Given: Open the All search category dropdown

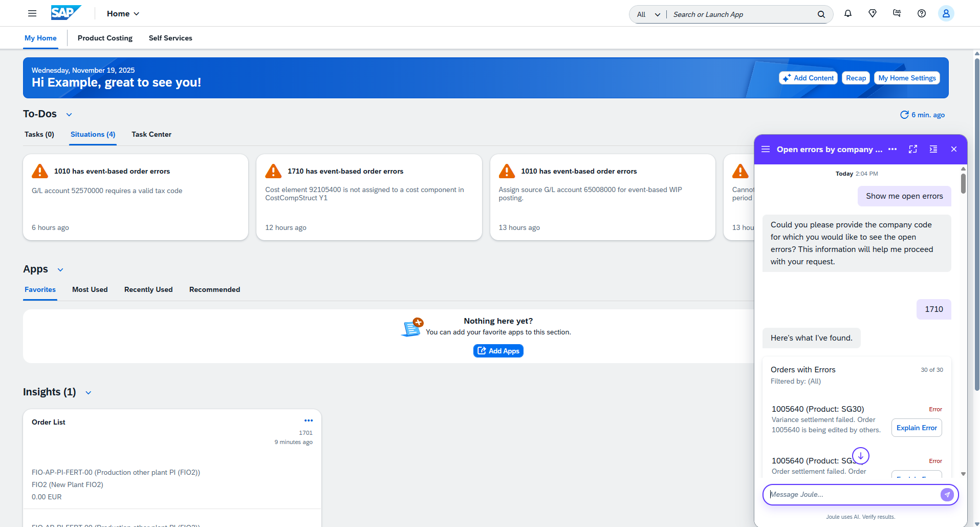Looking at the screenshot, I should pos(648,14).
